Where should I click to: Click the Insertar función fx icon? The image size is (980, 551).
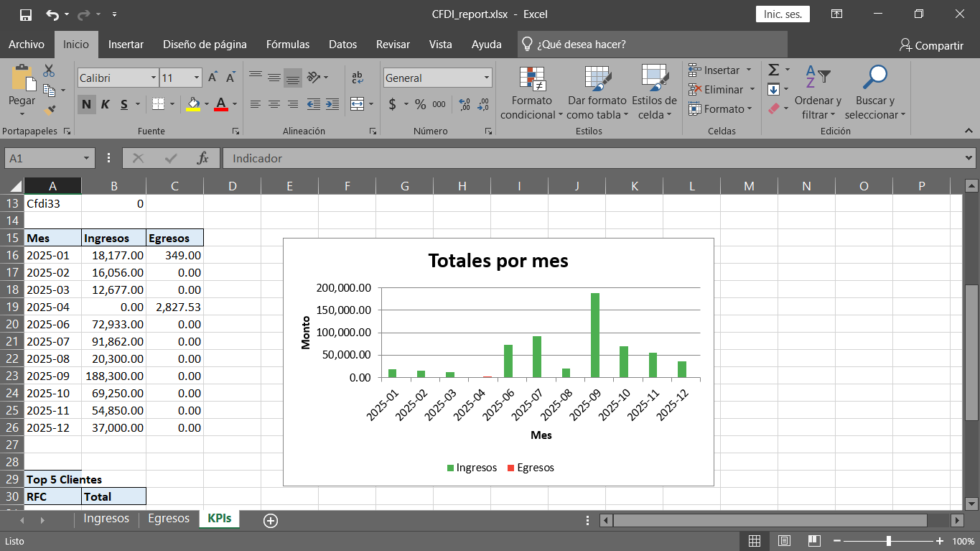[203, 157]
